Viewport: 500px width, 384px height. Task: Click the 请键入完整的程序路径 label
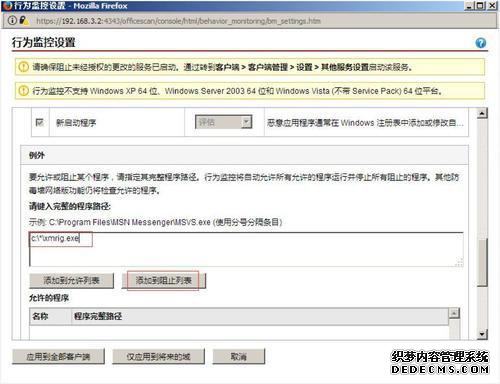70,206
